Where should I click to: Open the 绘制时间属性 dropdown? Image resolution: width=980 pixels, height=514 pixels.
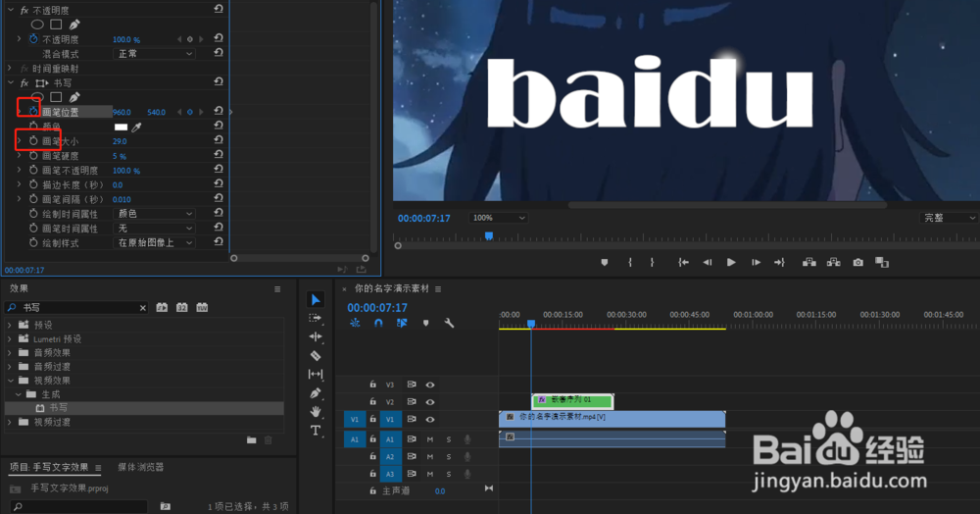(x=155, y=214)
